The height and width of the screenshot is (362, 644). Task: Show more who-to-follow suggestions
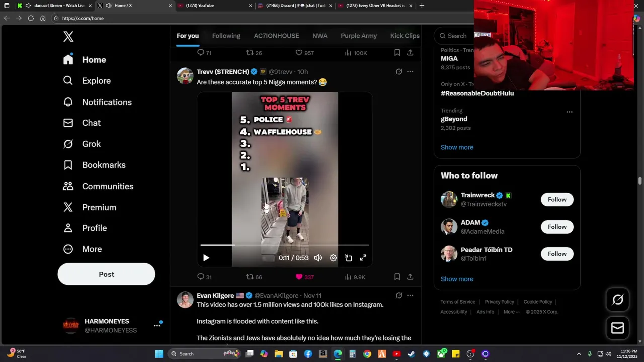pos(457,279)
